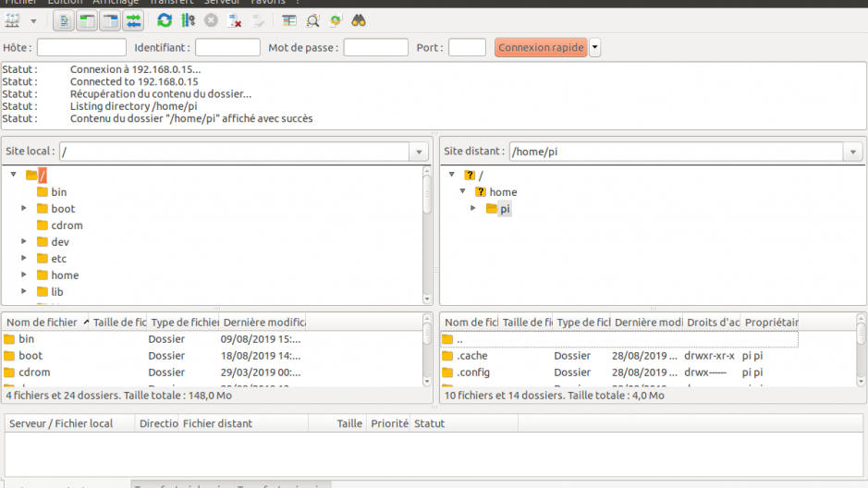The height and width of the screenshot is (488, 868).
Task: Click the cancel current operation icon
Action: click(x=211, y=21)
